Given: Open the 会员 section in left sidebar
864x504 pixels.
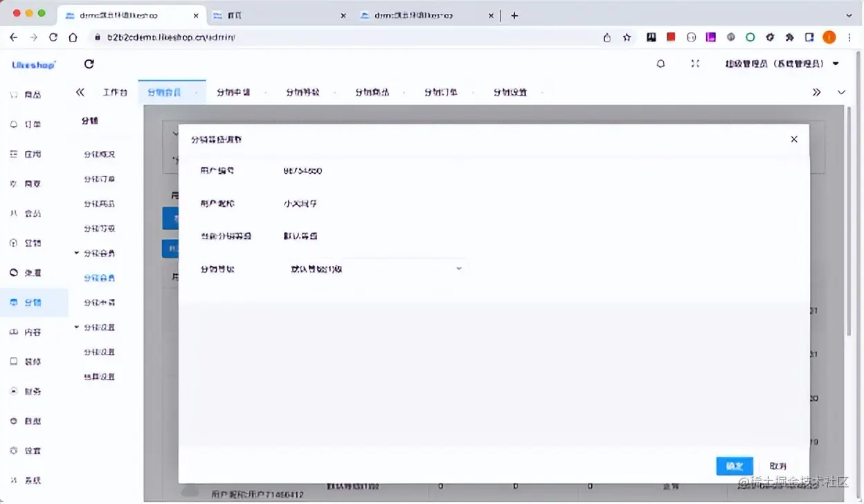Looking at the screenshot, I should click(26, 214).
